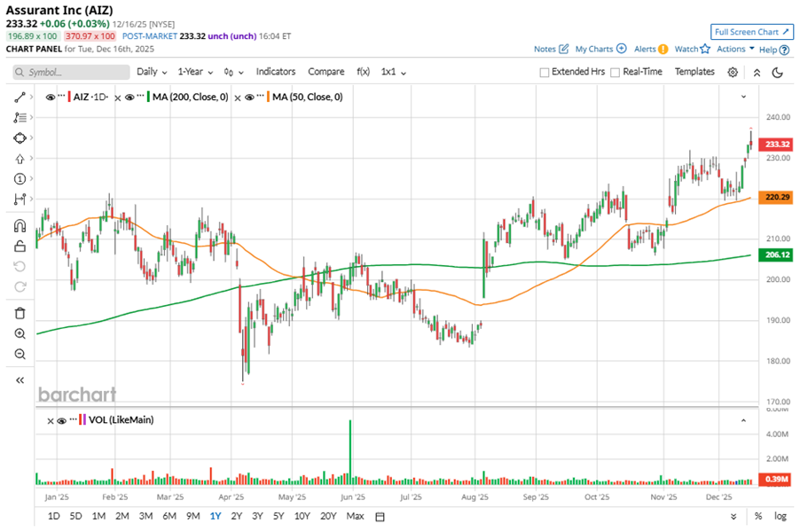
Task: Click the Alerts exclamation icon
Action: point(663,50)
